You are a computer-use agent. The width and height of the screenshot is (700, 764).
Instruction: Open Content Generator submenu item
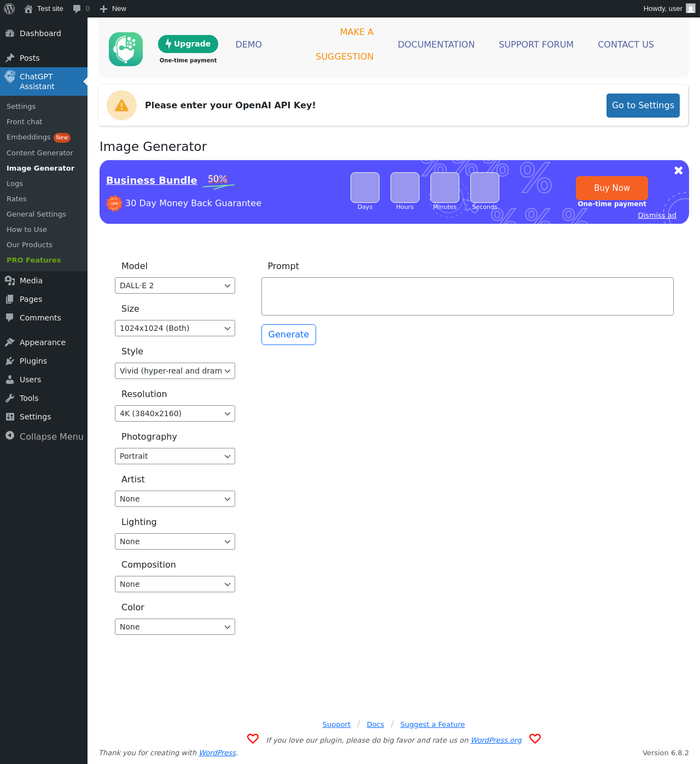coord(44,153)
